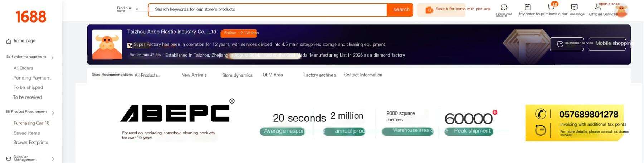This screenshot has height=163, width=644.
Task: Click the 1688 logo
Action: point(31,17)
